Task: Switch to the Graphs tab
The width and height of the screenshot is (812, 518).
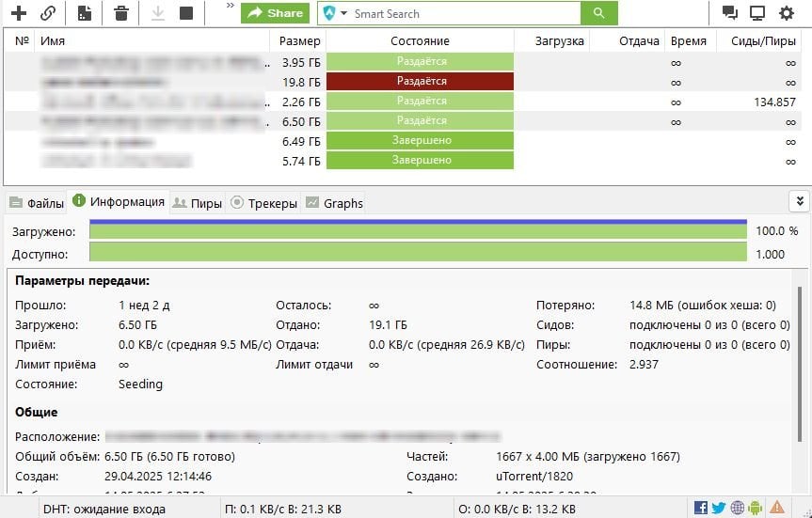Action: click(334, 203)
